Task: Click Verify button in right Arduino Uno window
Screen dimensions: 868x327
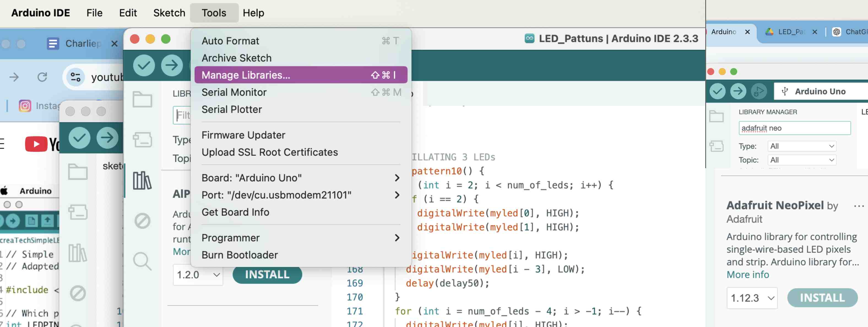Action: tap(717, 91)
